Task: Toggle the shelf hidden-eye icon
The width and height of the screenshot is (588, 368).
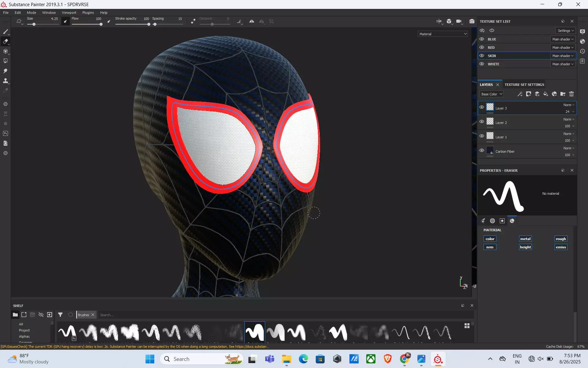Action: pyautogui.click(x=41, y=315)
